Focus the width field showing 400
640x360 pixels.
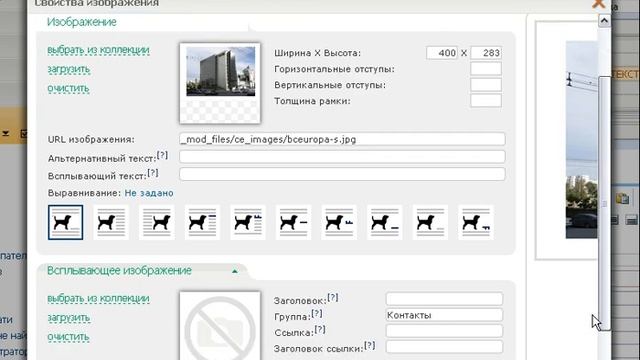click(x=442, y=53)
